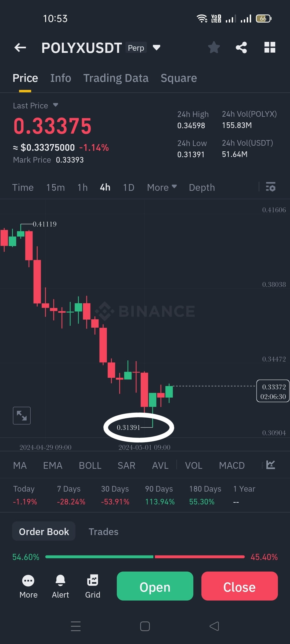
Task: Add POLYXUSDT to favorites via star icon
Action: (x=214, y=47)
